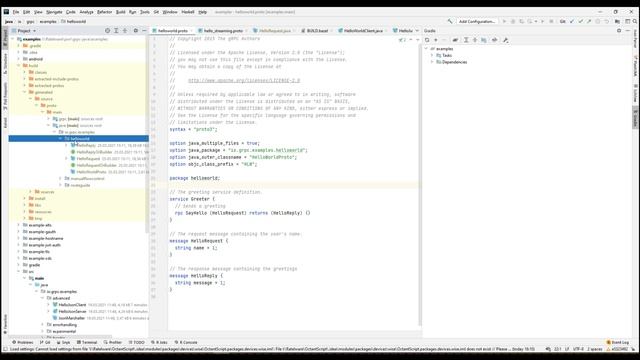This screenshot has height=360, width=640.
Task: Open the Terminal tool window
Action: (x=87, y=342)
